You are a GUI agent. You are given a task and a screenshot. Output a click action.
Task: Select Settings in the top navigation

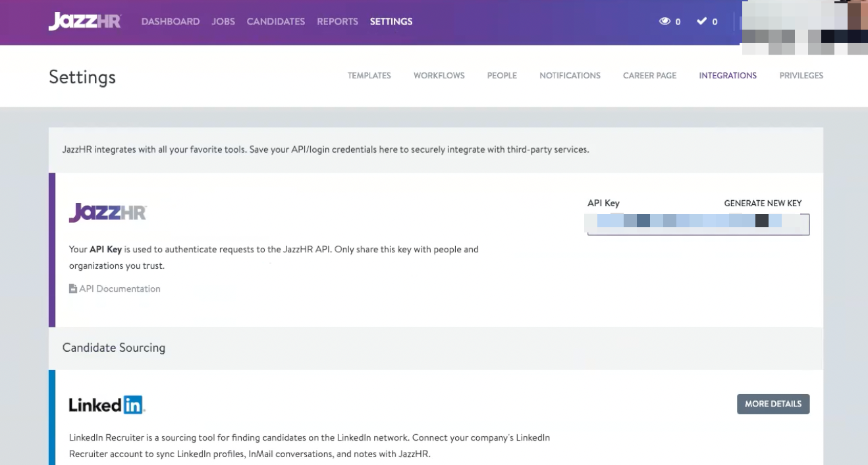pos(391,22)
